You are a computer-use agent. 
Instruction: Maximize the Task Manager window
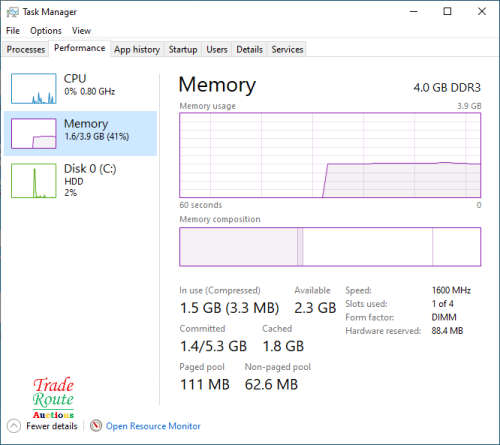447,12
